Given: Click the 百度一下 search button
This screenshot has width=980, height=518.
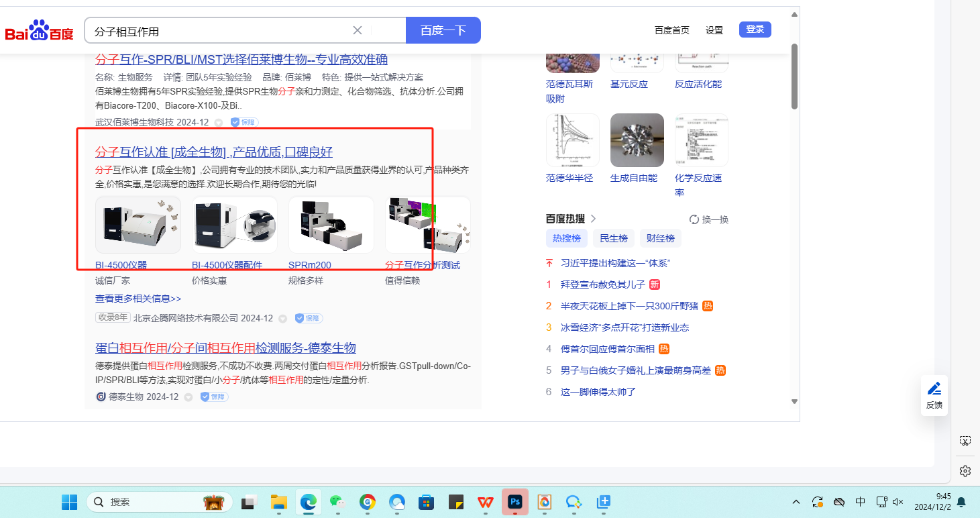Looking at the screenshot, I should coord(443,30).
